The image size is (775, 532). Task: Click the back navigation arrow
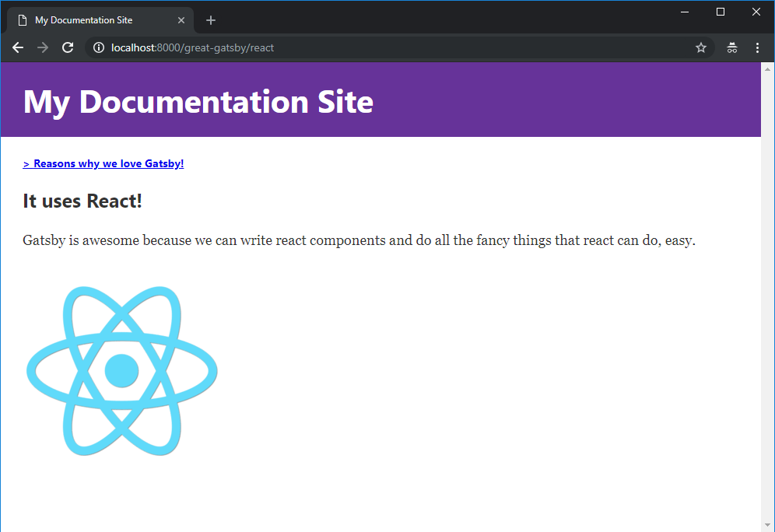[x=17, y=47]
